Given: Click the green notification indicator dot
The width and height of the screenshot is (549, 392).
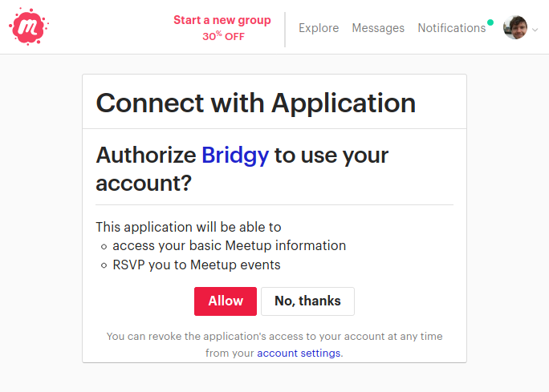Looking at the screenshot, I should tap(490, 22).
